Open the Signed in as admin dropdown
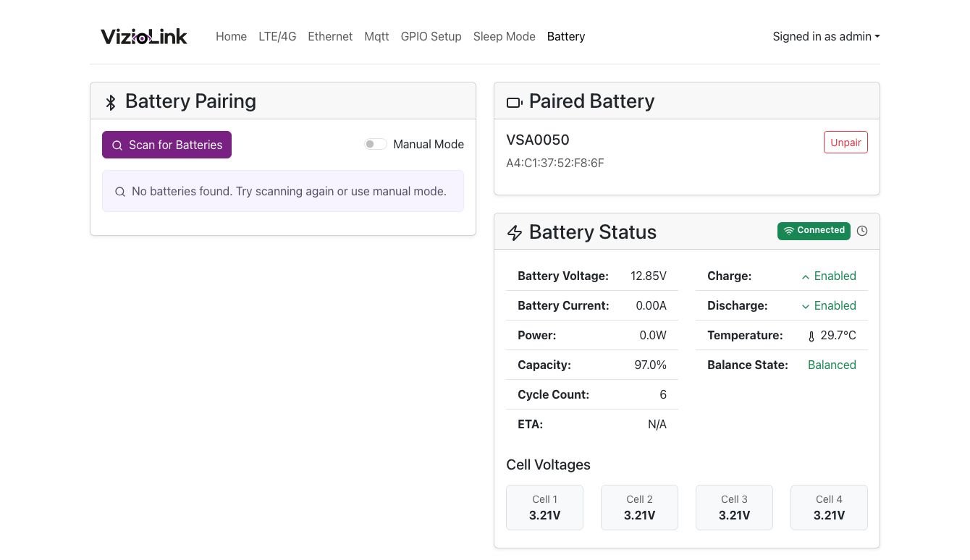The width and height of the screenshot is (970, 560). click(826, 36)
